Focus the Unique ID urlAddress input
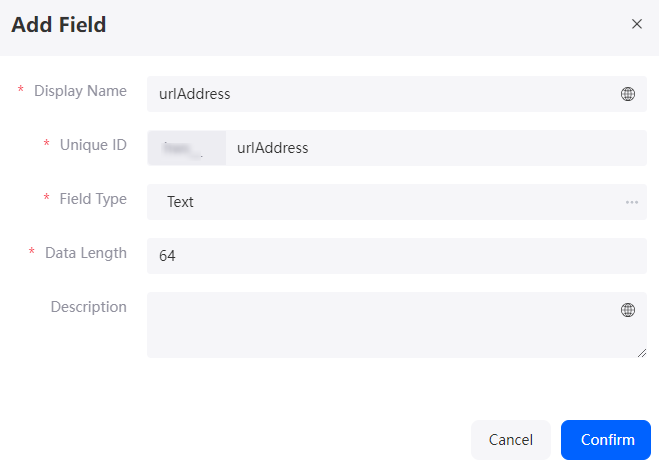659x475 pixels. click(436, 148)
